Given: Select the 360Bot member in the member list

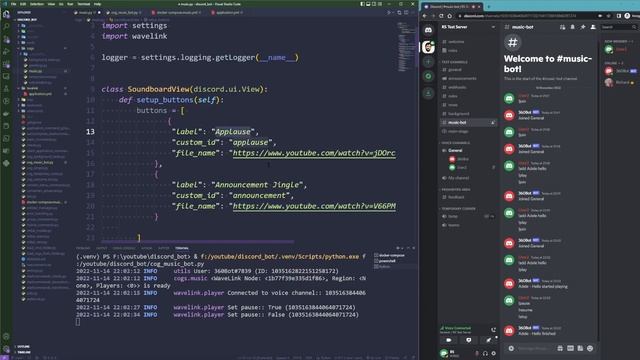Looking at the screenshot, I should [x=622, y=71].
